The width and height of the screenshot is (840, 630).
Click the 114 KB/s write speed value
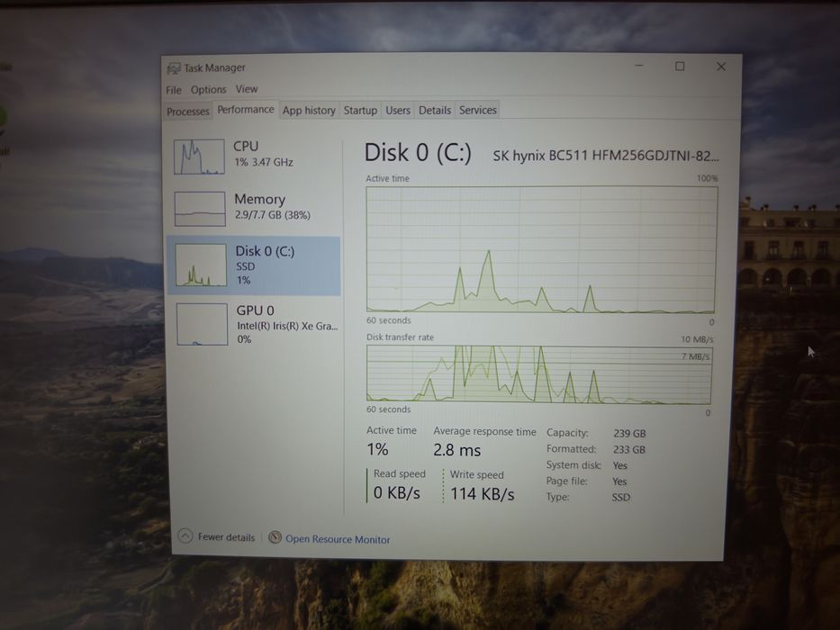(x=483, y=494)
